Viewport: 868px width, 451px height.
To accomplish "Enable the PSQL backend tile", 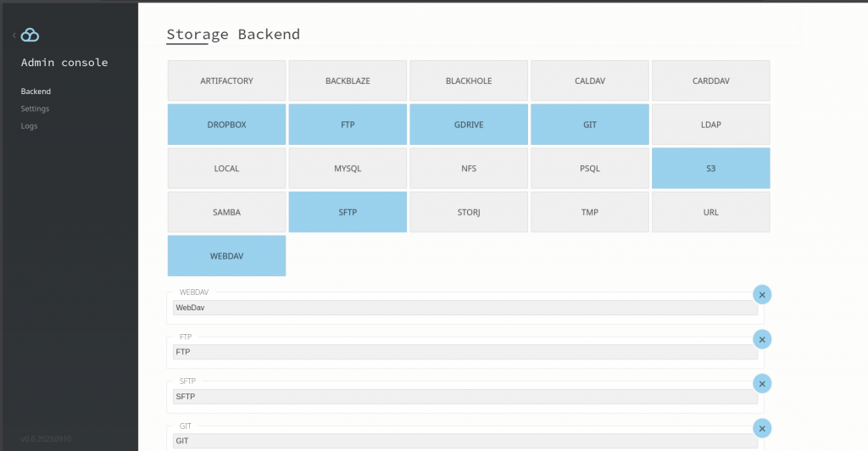I will point(590,168).
